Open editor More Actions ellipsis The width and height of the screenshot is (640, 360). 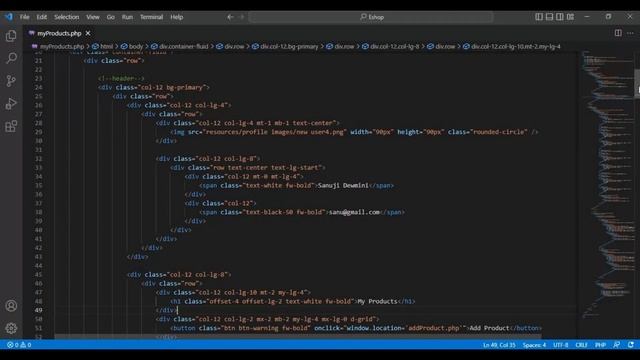[630, 33]
